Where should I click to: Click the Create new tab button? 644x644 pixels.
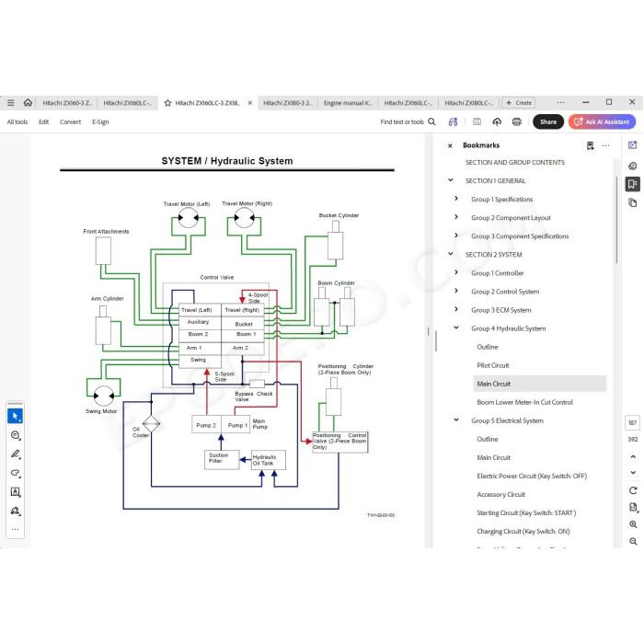point(519,103)
